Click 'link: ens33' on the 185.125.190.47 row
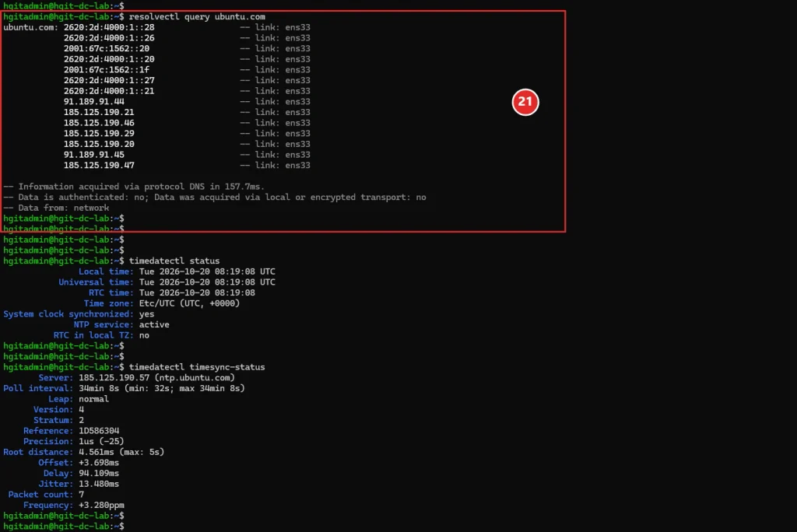This screenshot has height=532, width=797. [x=282, y=166]
